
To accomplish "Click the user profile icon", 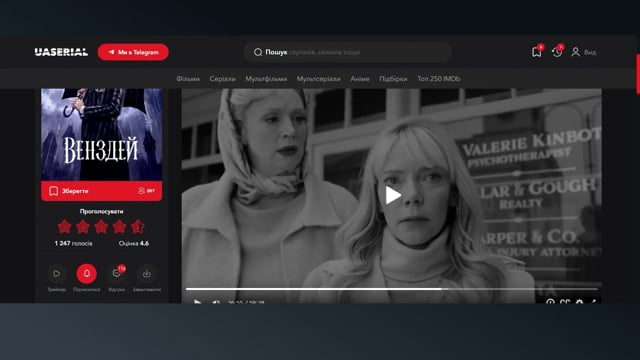I will (576, 52).
